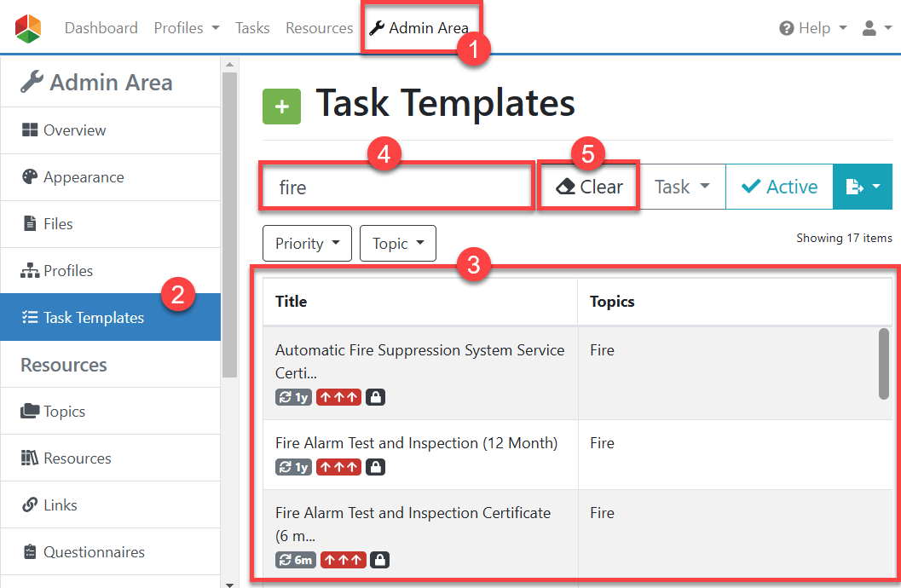Open Appearance settings in the sidebar
The image size is (901, 588).
[84, 177]
